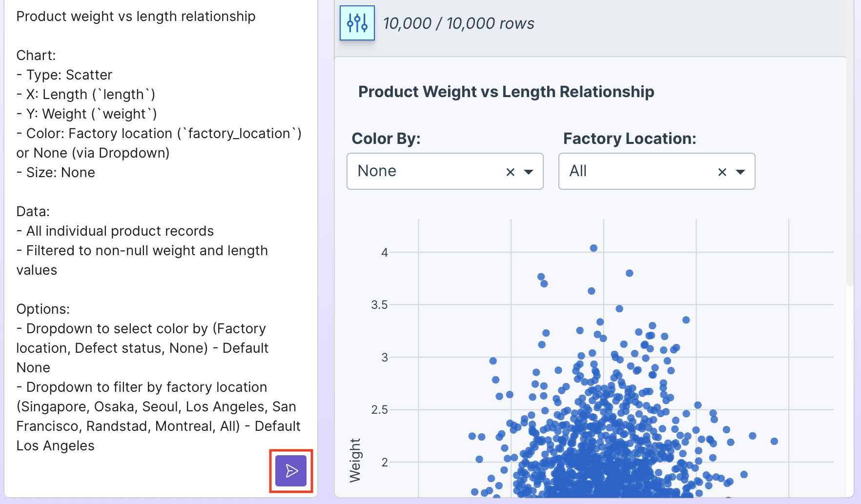Image resolution: width=861 pixels, height=504 pixels.
Task: Click the "Color By:" label
Action: pyautogui.click(x=386, y=139)
